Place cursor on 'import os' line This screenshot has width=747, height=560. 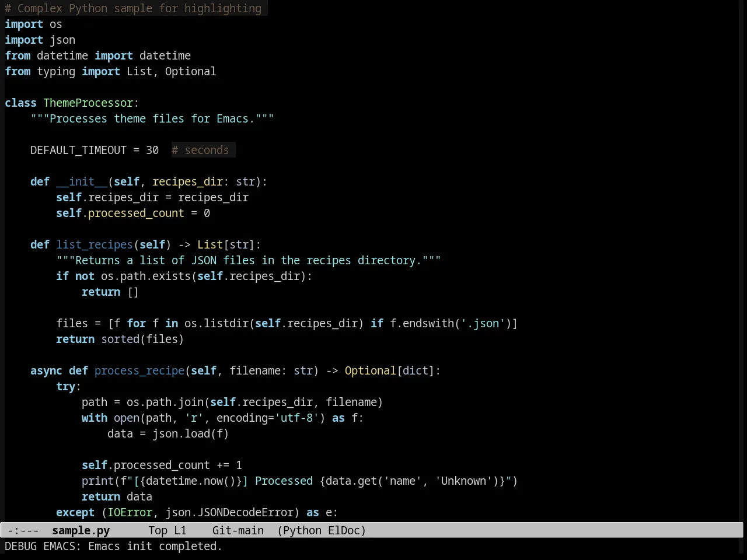coord(33,24)
